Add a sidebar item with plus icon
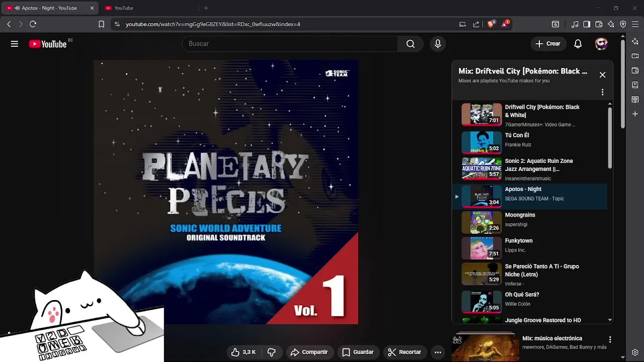 click(x=635, y=114)
